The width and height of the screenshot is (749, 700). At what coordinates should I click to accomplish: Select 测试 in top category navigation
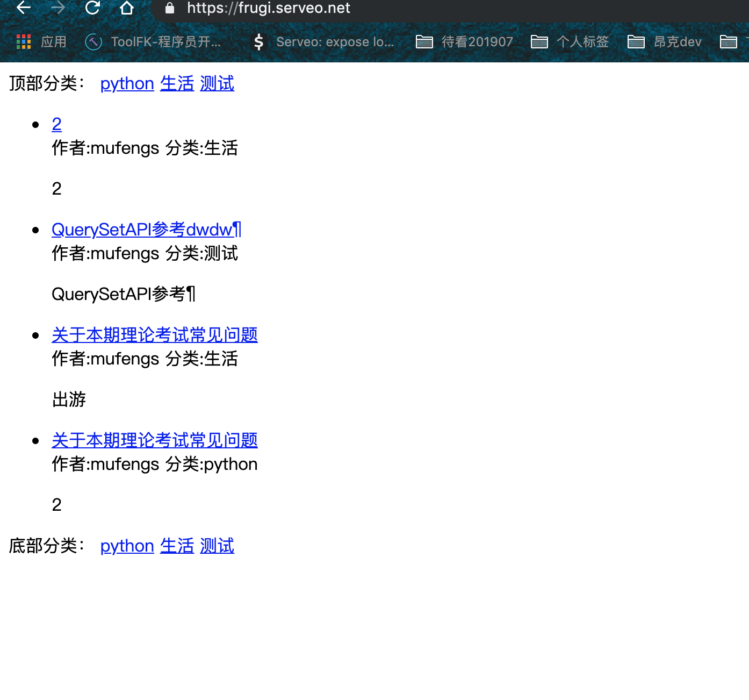(x=217, y=84)
